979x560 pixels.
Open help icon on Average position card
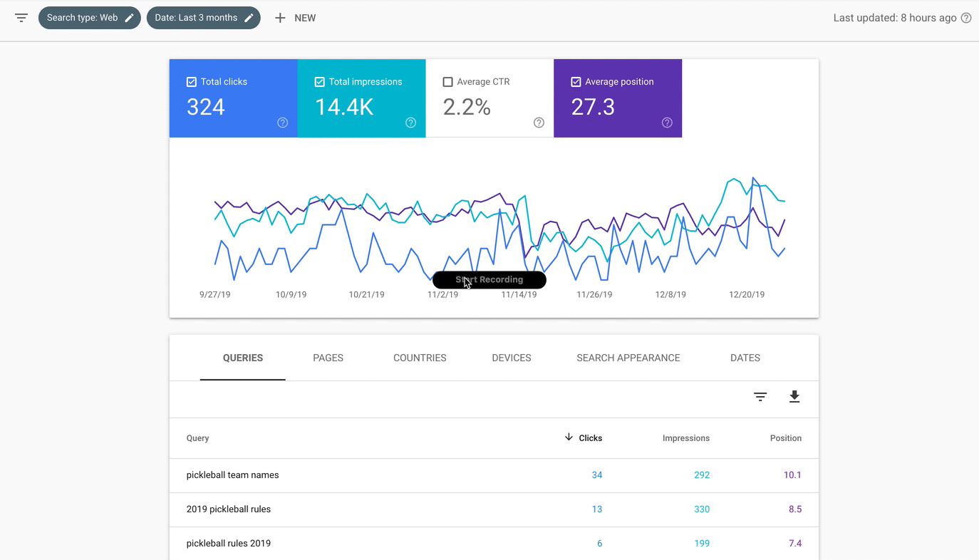(x=667, y=123)
